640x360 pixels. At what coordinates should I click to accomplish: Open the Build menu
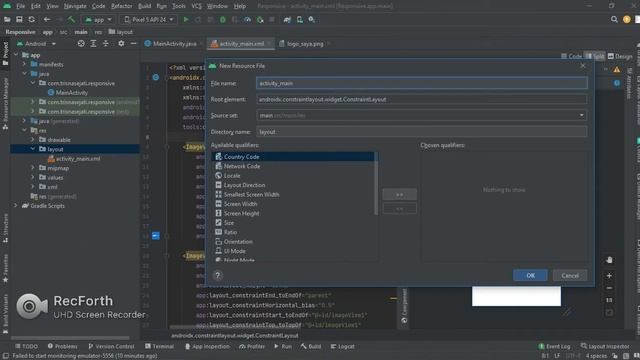coord(144,6)
